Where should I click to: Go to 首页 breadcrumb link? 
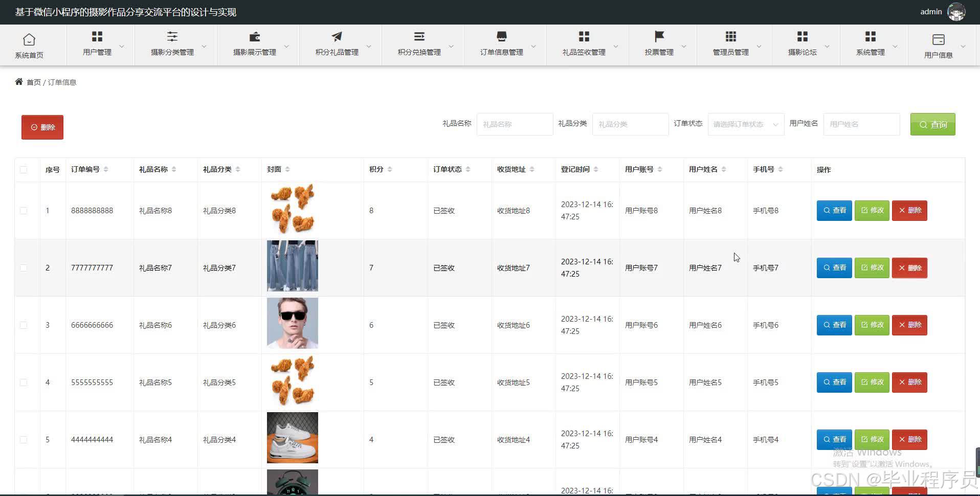coord(34,82)
